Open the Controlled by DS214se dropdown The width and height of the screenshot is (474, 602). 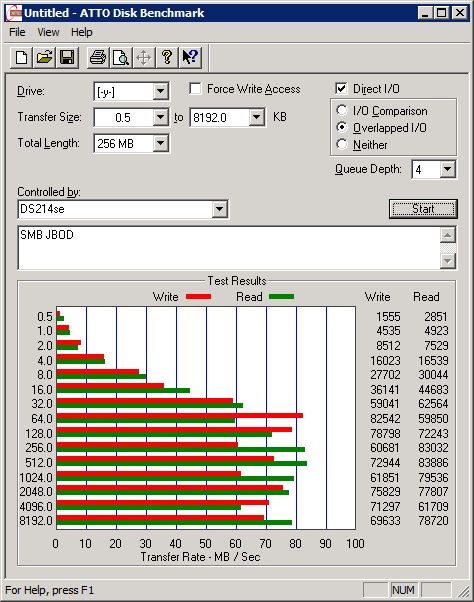(x=220, y=209)
